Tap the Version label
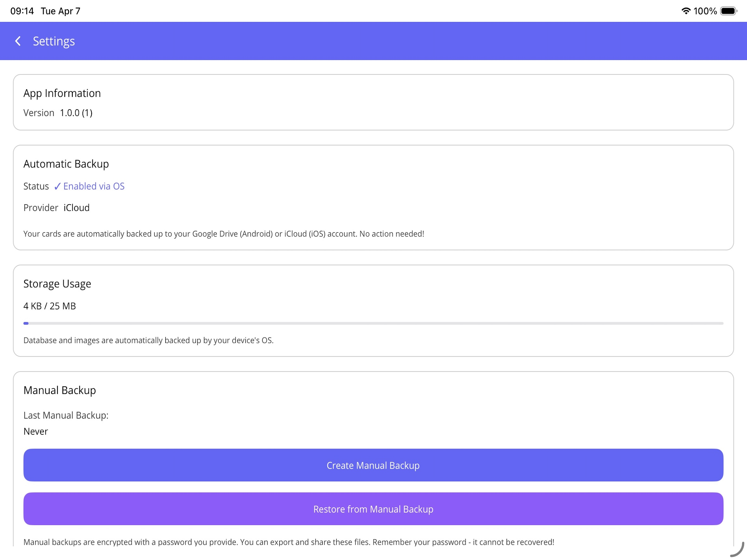 (39, 113)
